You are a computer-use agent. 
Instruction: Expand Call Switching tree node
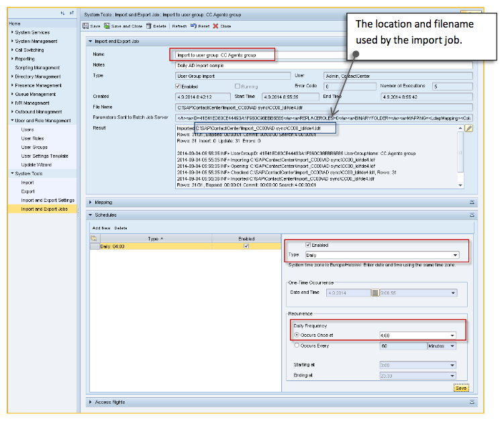(12, 50)
